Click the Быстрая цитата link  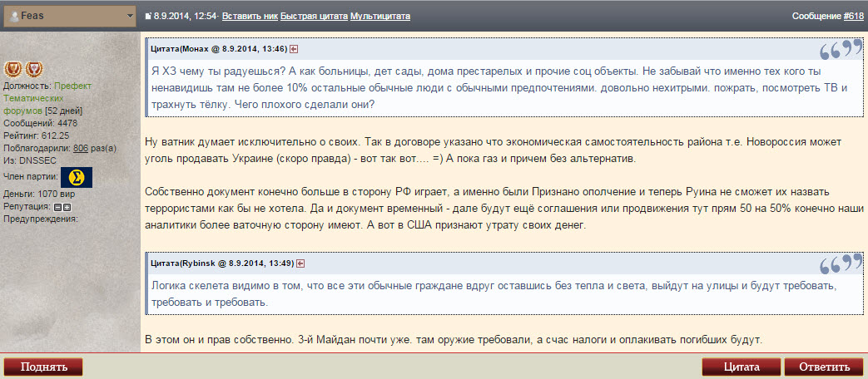[x=314, y=17]
